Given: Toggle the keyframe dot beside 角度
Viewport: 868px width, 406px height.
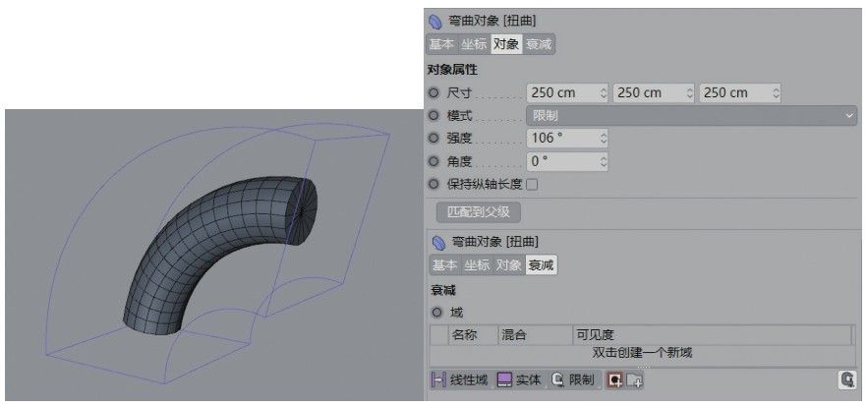Looking at the screenshot, I should click(434, 161).
